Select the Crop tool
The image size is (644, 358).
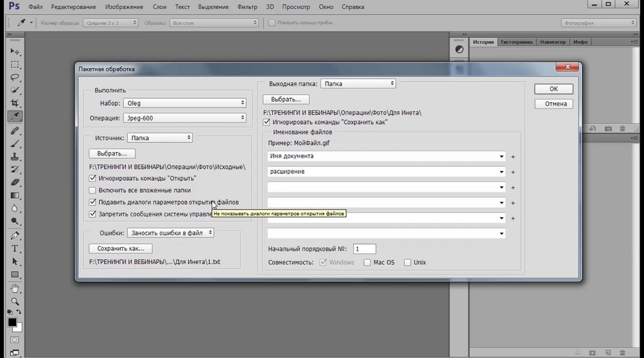[15, 104]
